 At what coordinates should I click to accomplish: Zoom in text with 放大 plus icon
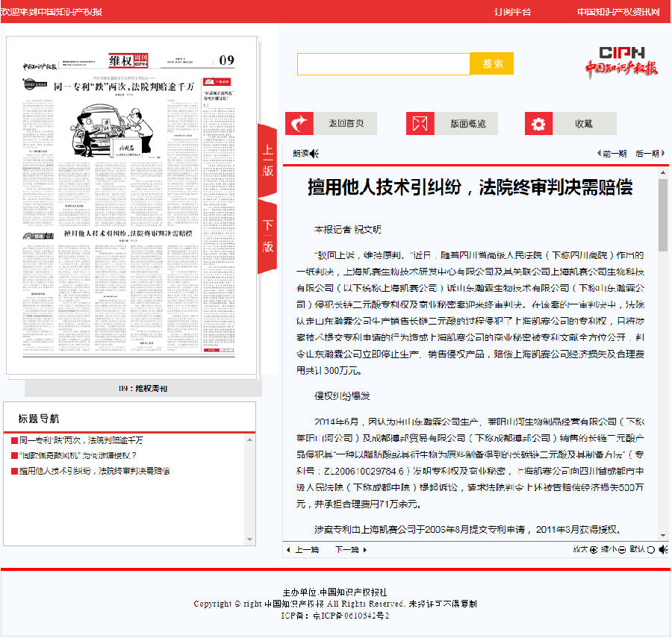click(594, 550)
